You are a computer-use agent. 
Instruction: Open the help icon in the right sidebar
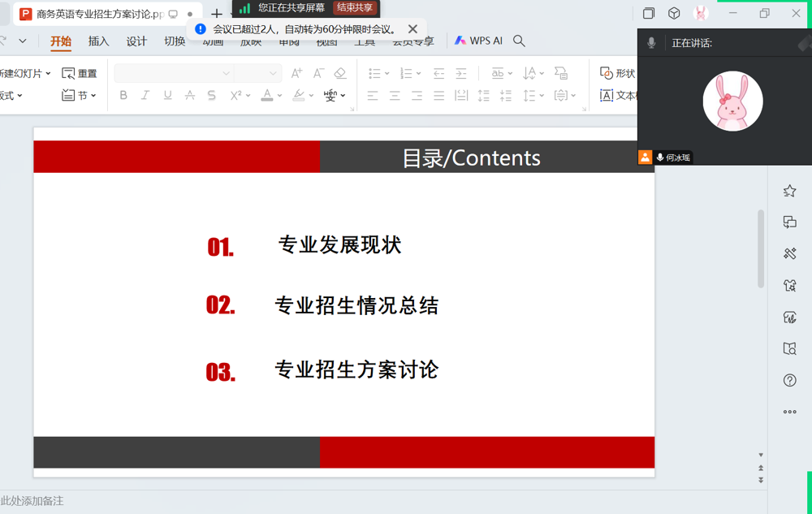[788, 379]
